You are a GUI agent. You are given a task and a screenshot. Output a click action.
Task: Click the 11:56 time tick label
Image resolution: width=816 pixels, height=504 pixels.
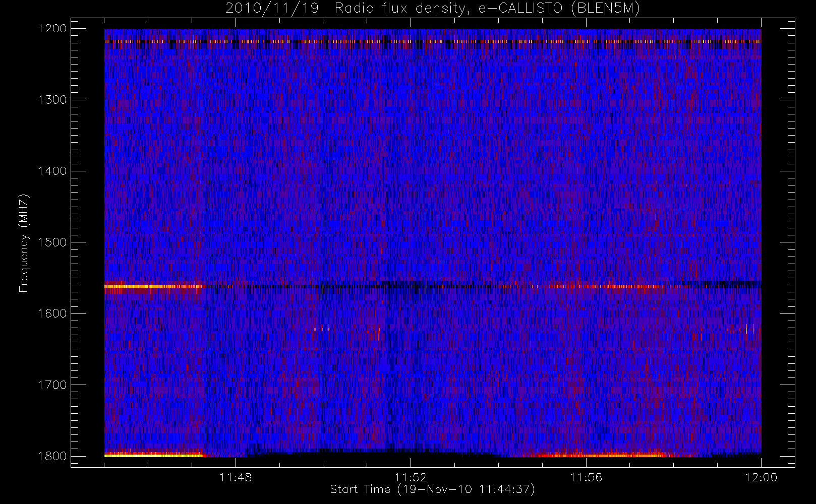(x=586, y=477)
